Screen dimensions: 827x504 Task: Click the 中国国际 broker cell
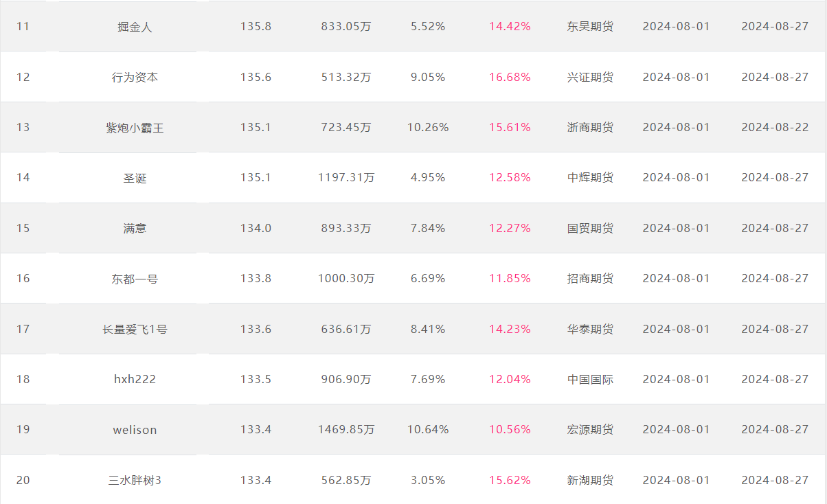point(590,379)
